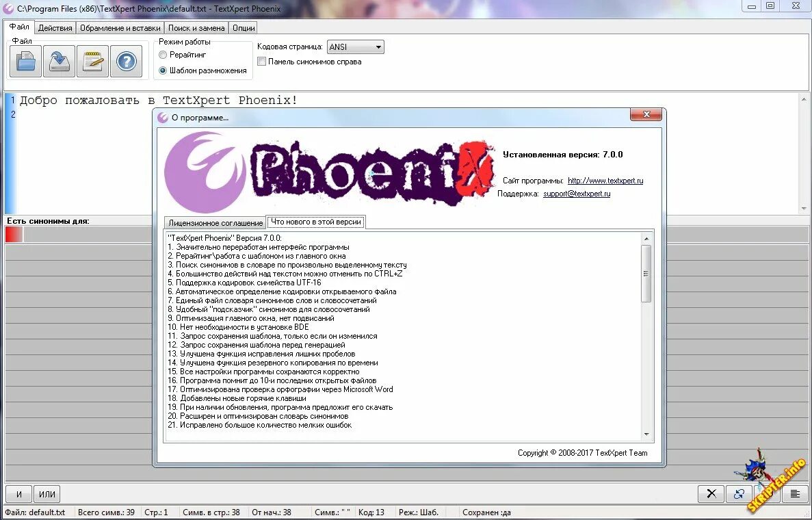Viewport: 812px width, 520px height.
Task: Click the black X button in bottom toolbar
Action: click(x=711, y=493)
